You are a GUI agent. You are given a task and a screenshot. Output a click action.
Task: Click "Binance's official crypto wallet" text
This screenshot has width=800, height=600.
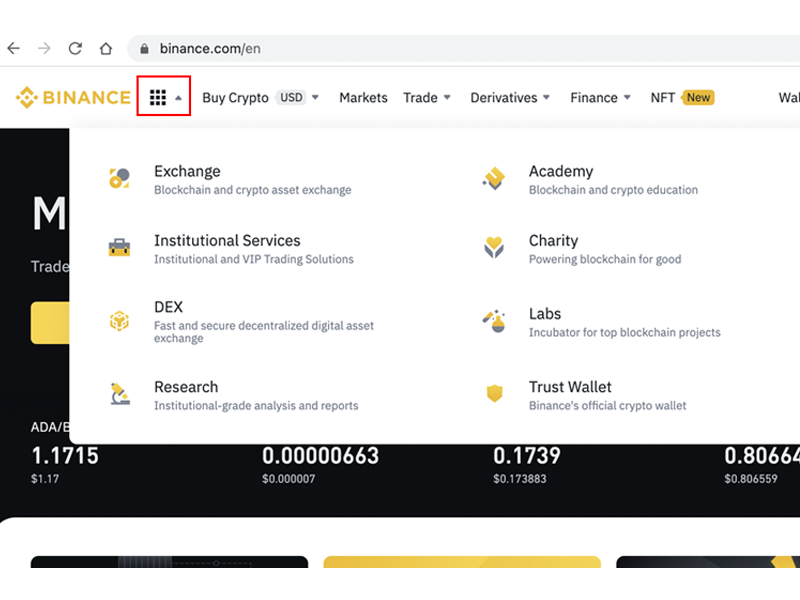pyautogui.click(x=608, y=406)
